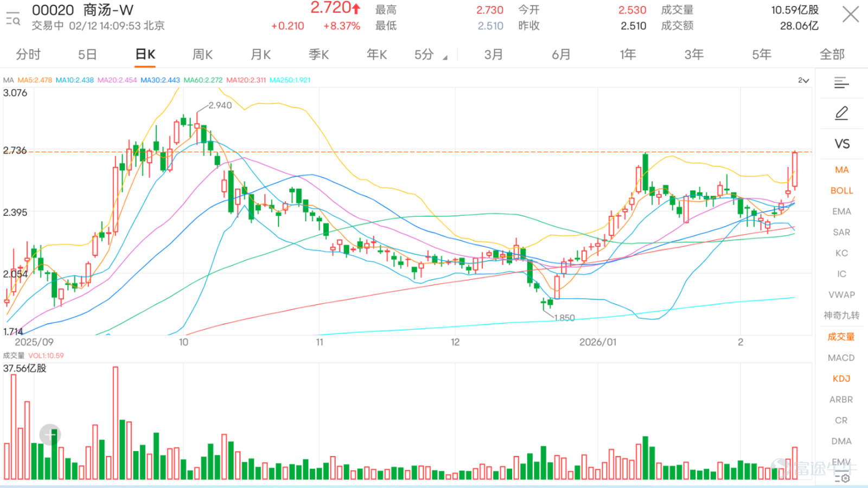Screen dimensions: 868x488
Task: Toggle the MACD sub-indicator
Action: pos(841,358)
